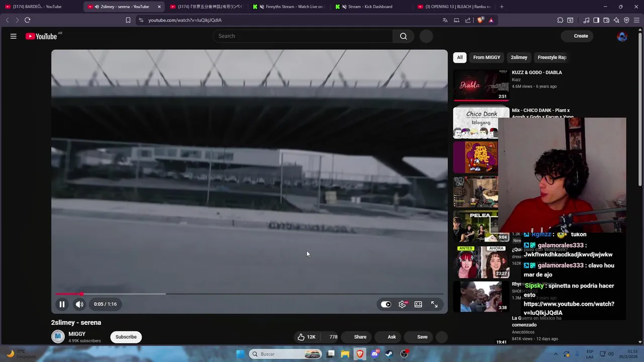Switch to the Finnyths Stream tab
Screen dimensions: 644x362
tap(289, 7)
